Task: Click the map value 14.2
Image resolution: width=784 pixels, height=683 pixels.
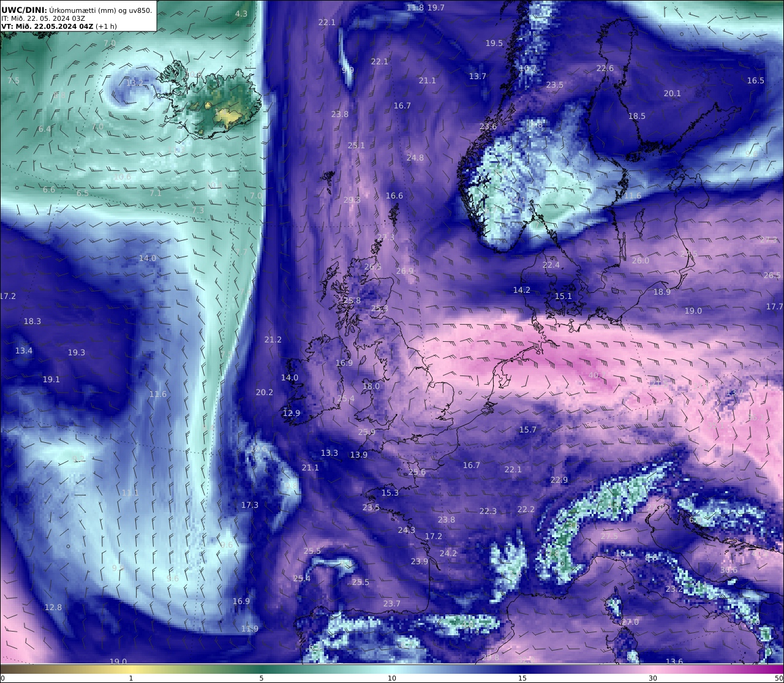Action: (x=522, y=290)
